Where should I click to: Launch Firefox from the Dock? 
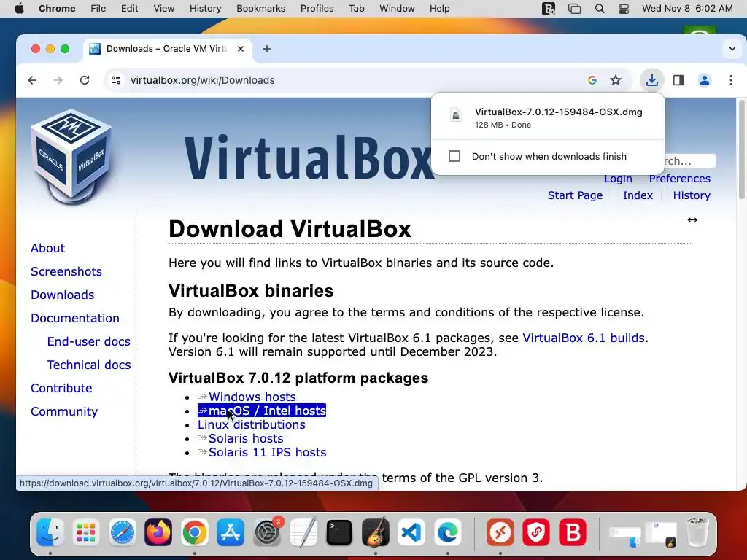(x=158, y=532)
